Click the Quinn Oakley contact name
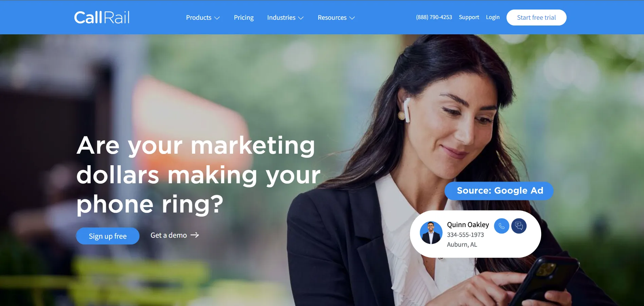The image size is (644, 306). pos(468,225)
